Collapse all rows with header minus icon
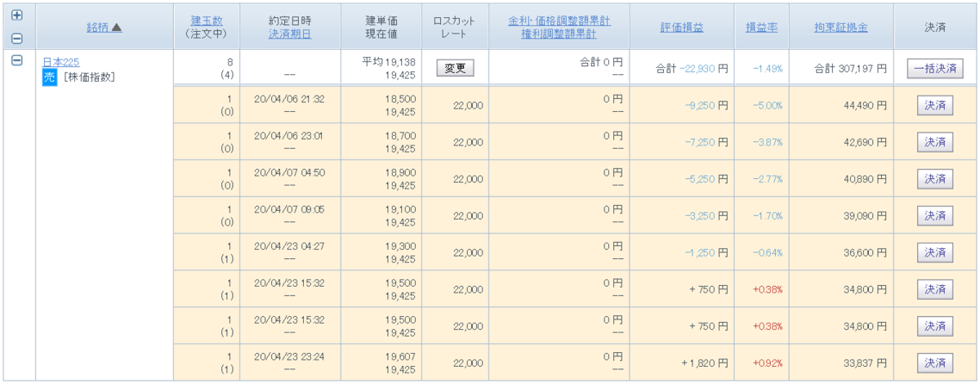Image resolution: width=980 pixels, height=384 pixels. point(17,38)
